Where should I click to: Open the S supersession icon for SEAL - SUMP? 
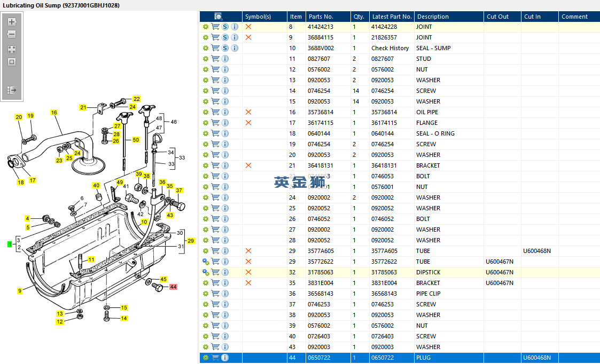[225, 48]
